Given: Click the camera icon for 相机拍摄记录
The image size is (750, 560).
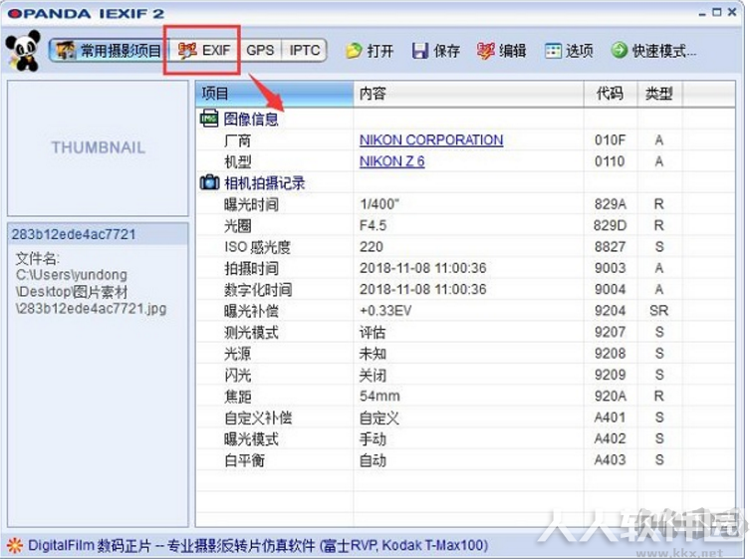Looking at the screenshot, I should coord(209,182).
